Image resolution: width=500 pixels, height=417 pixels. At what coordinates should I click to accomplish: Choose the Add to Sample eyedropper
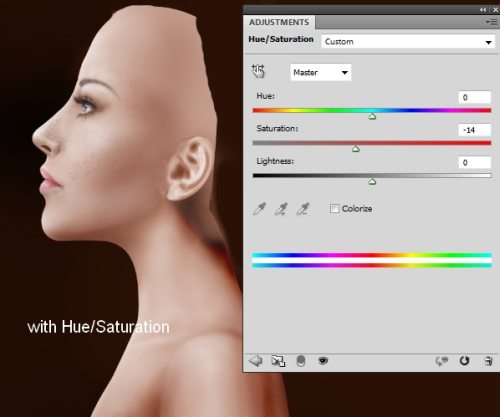(281, 209)
